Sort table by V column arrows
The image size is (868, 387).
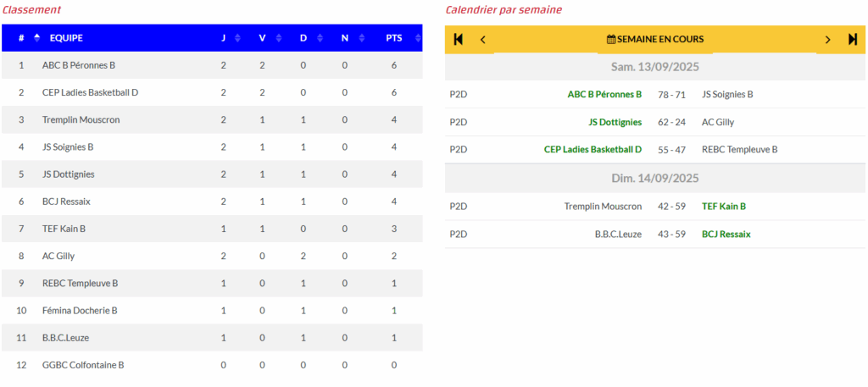tap(279, 38)
